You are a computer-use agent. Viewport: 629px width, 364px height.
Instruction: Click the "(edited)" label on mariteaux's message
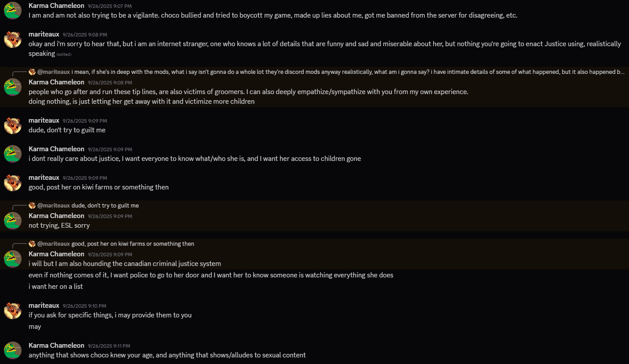pos(64,55)
